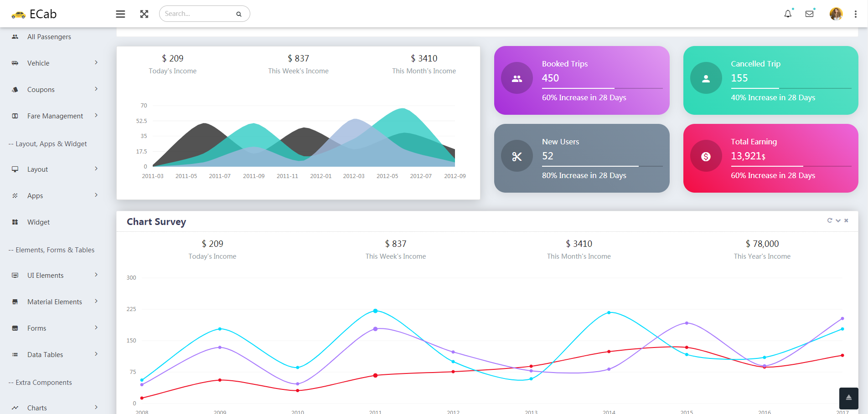Click the hamburger menu icon
The image size is (868, 414).
pyautogui.click(x=120, y=14)
